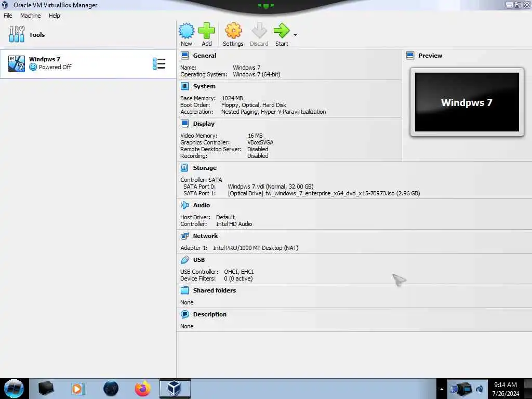Click the System section chip icon
The image size is (532, 399).
point(184,86)
